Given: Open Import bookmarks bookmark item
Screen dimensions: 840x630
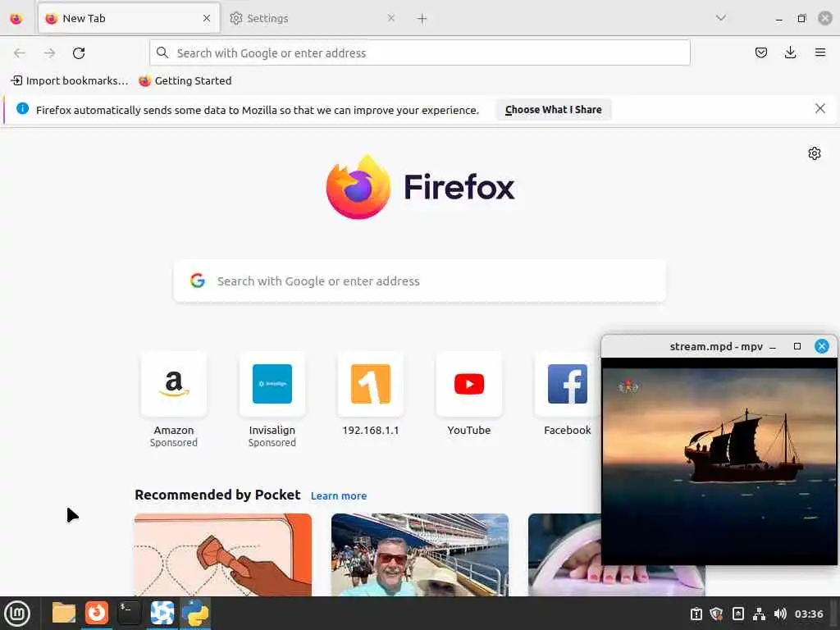Looking at the screenshot, I should click(70, 81).
